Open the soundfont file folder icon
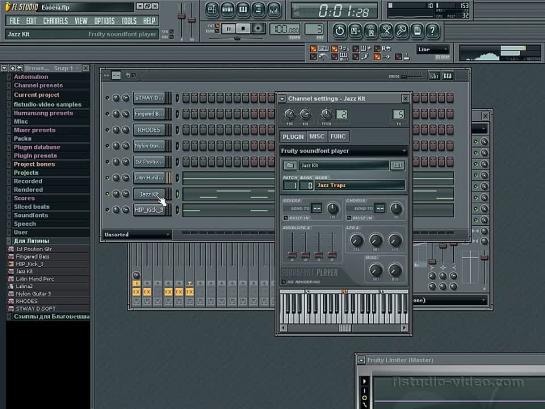545x409 pixels. pyautogui.click(x=290, y=165)
